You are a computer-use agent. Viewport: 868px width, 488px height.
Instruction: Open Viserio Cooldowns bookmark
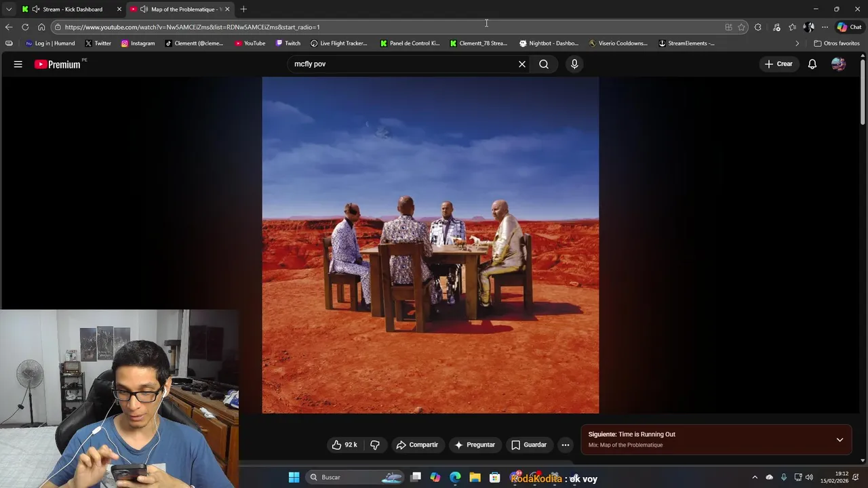(x=618, y=43)
